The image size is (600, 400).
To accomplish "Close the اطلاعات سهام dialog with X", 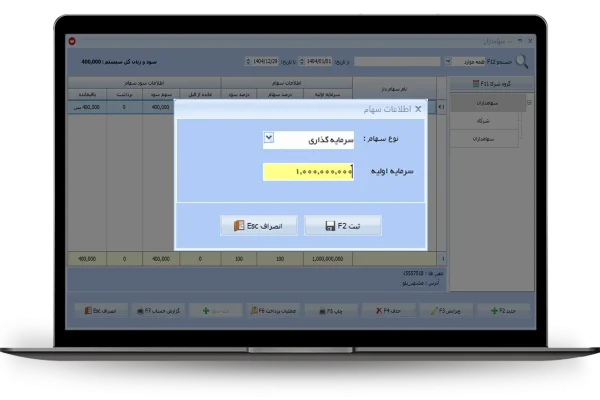I will 418,108.
